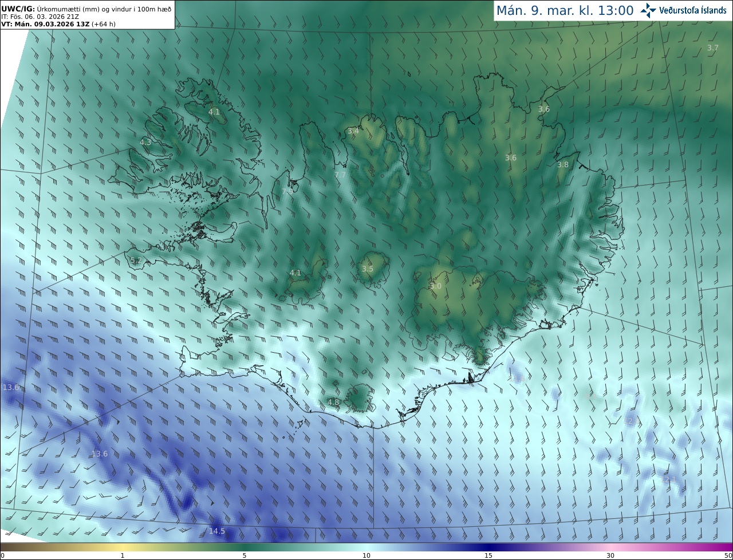This screenshot has width=733, height=560.
Task: Click the 4.3 value on the Westfjords
Action: [146, 143]
